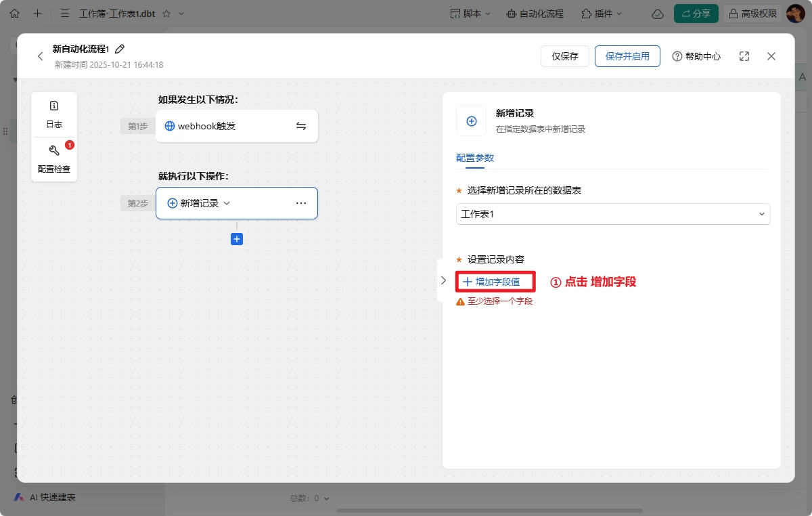Expand the 新增记录 action type chevron
The width and height of the screenshot is (812, 516).
click(227, 203)
